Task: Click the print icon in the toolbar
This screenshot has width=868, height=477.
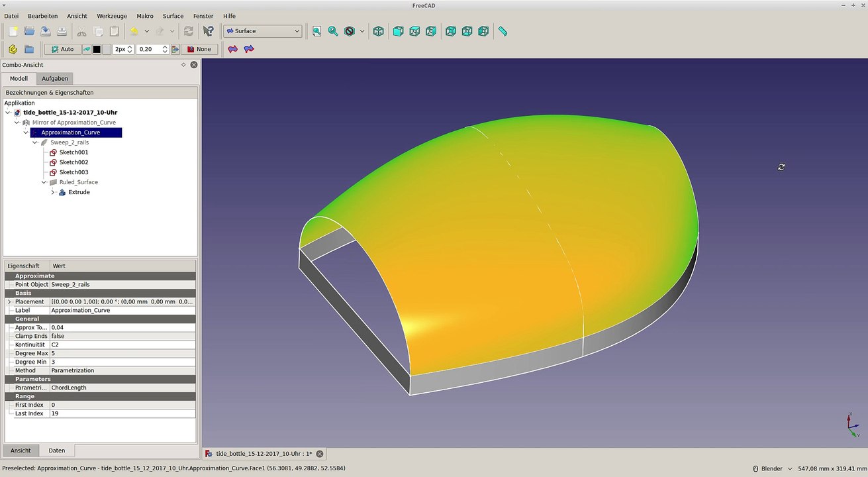Action: coord(62,31)
